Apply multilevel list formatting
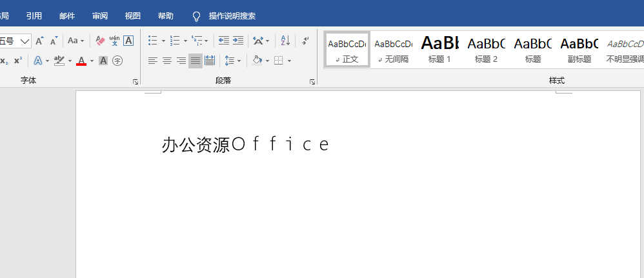The width and height of the screenshot is (644, 278). (197, 41)
